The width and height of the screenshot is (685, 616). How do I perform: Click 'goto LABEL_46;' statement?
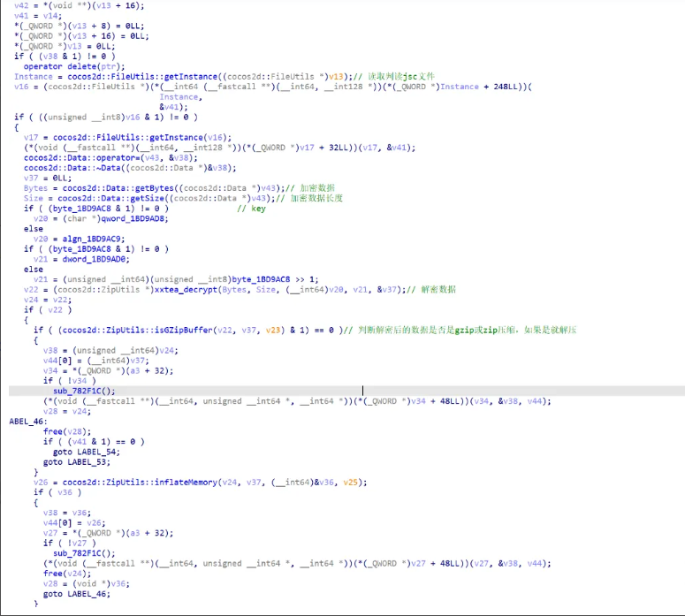[77, 594]
